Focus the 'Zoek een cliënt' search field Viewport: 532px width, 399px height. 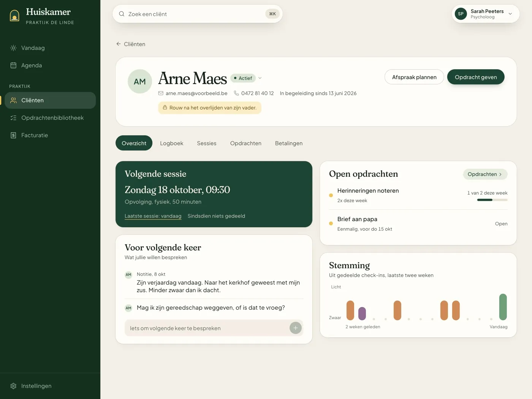pos(198,14)
